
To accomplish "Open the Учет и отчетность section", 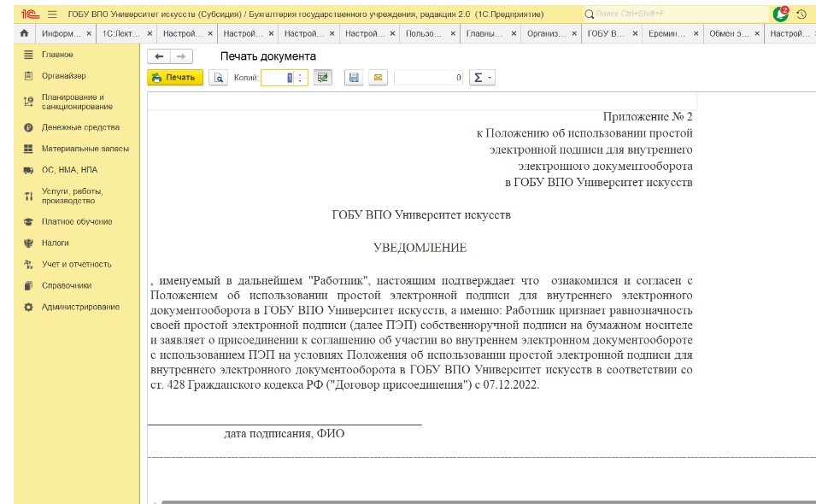I will pyautogui.click(x=77, y=264).
